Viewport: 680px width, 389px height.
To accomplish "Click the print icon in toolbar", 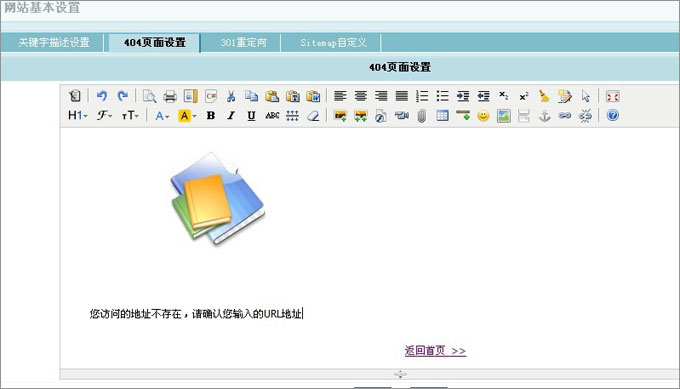I will pyautogui.click(x=170, y=96).
